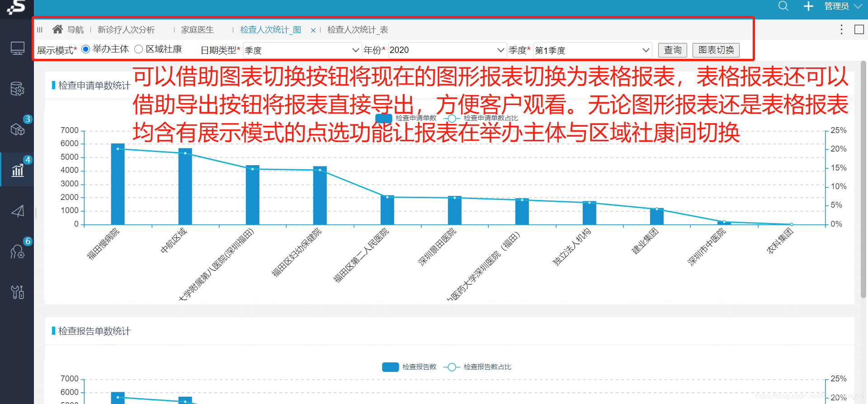Click the 检查报告单数统计 section title
The width and height of the screenshot is (868, 404).
click(94, 331)
